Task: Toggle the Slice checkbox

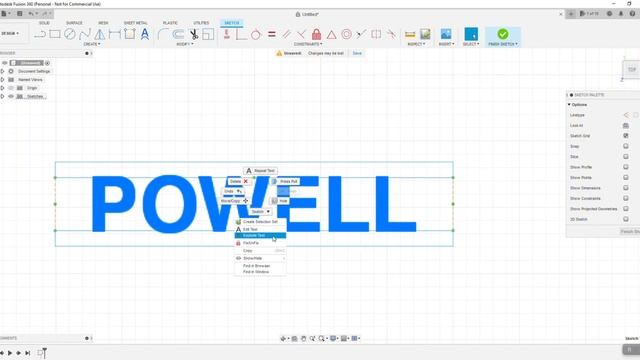Action: coord(625,157)
